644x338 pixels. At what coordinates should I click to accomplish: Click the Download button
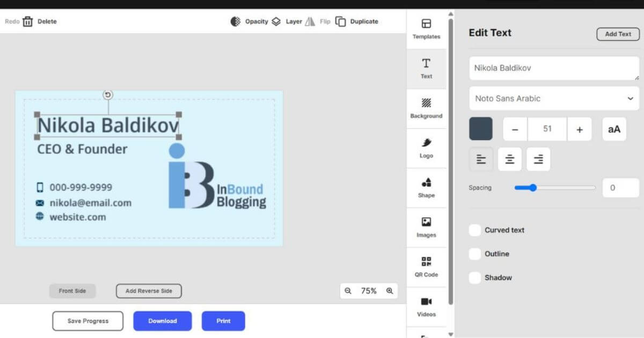(x=163, y=321)
